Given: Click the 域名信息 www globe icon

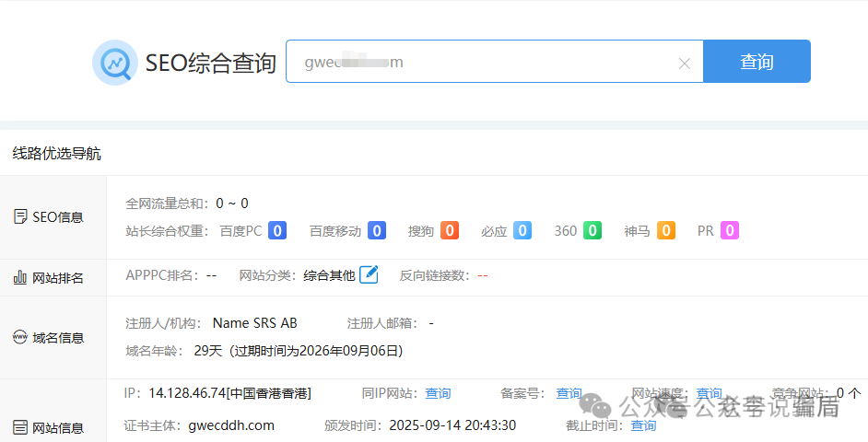Looking at the screenshot, I should [x=20, y=337].
